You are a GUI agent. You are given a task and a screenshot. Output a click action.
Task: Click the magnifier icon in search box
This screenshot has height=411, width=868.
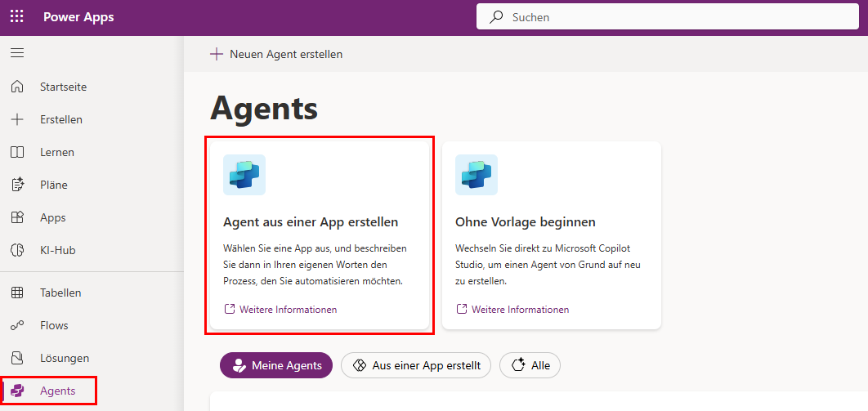point(497,17)
